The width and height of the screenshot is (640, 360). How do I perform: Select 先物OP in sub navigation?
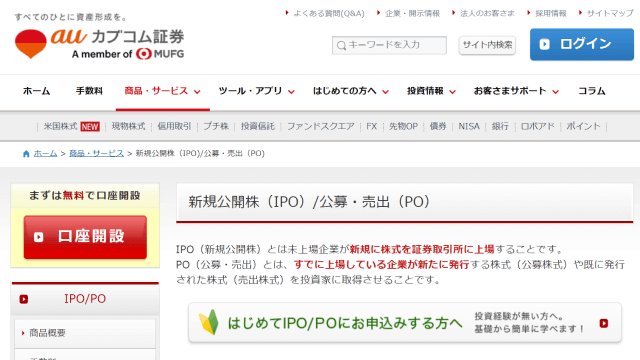403,127
